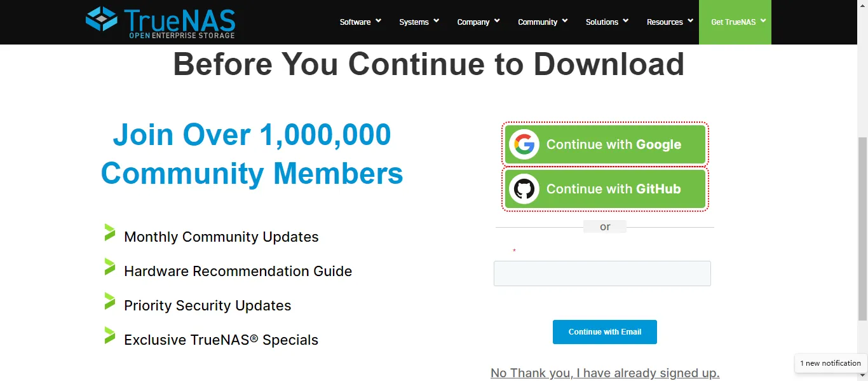Image resolution: width=868 pixels, height=381 pixels.
Task: Open the Community menu
Action: point(542,22)
